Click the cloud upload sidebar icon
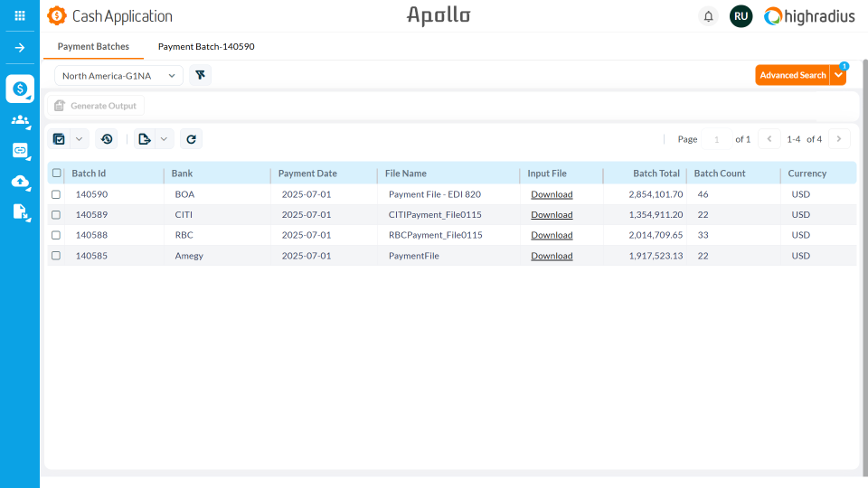Screen dimensions: 868x488 point(20,182)
